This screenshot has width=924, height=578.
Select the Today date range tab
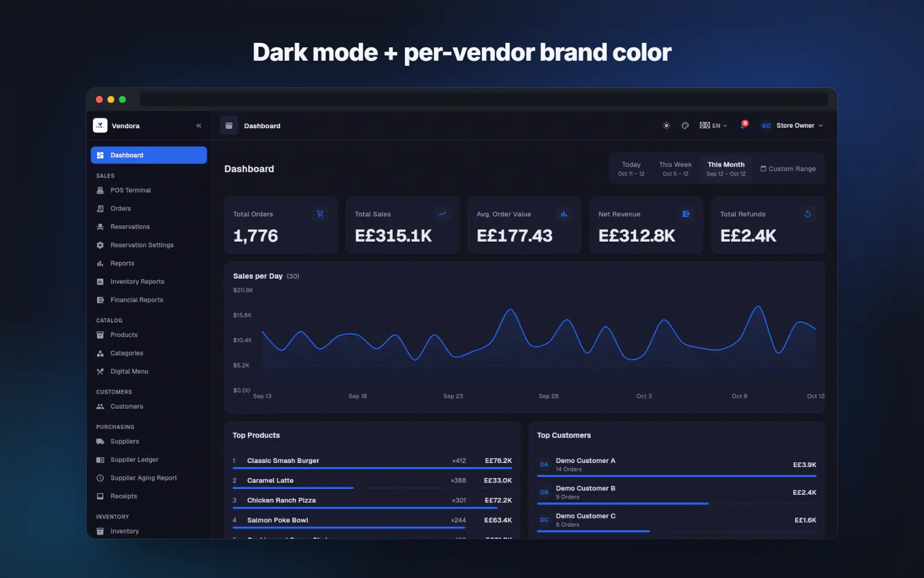coord(631,169)
